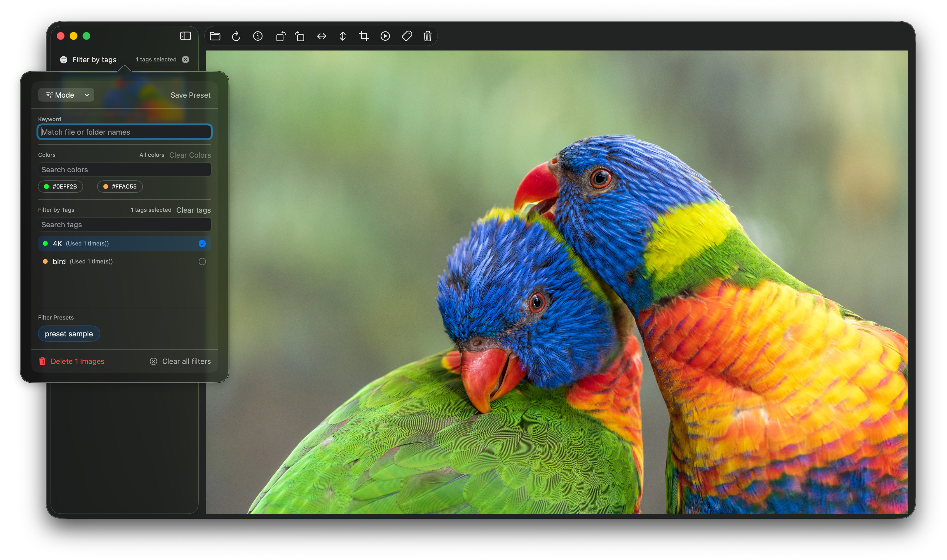Expand the Mode dropdown
Image resolution: width=947 pixels, height=560 pixels.
pos(66,95)
